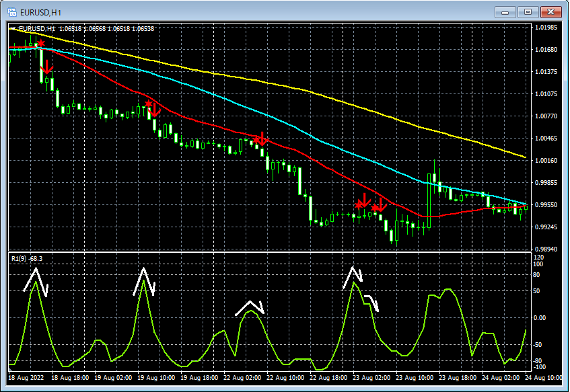Screen dimensions: 570x392
Task: Close the EURUSD,H1 chart window
Action: (550, 12)
